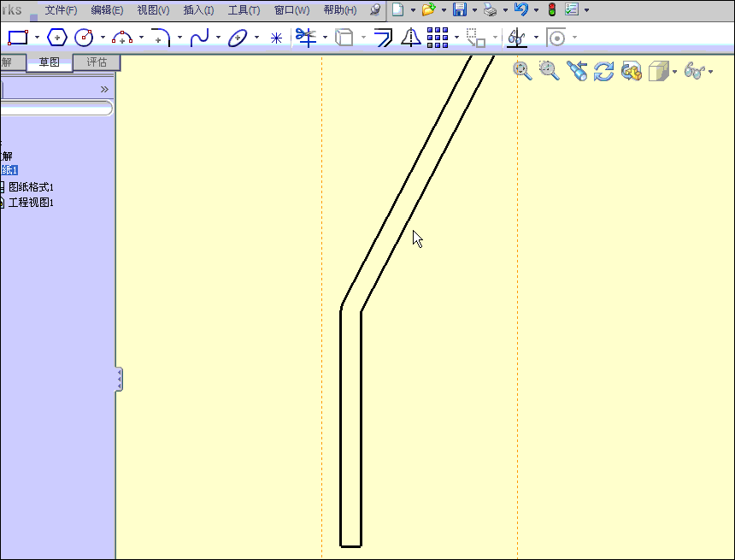Open the Save dropdown arrow
The height and width of the screenshot is (560, 735).
(474, 10)
